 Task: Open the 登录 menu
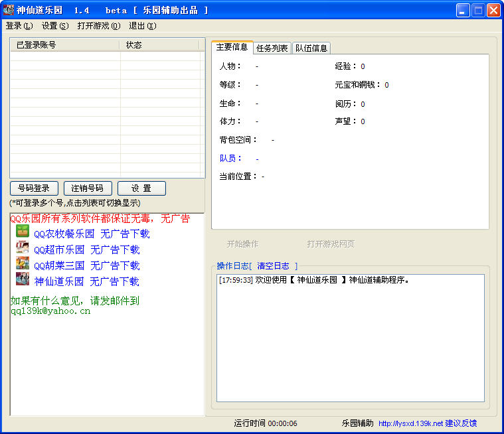click(x=19, y=26)
